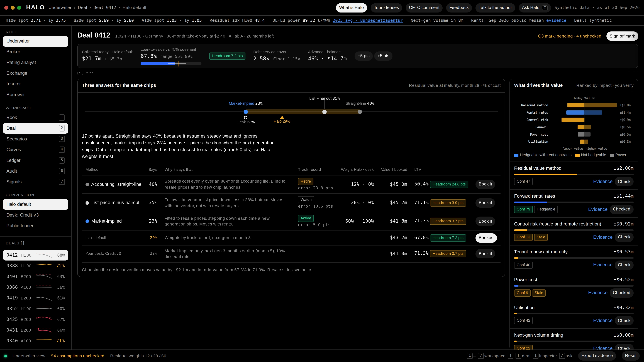Open the 0388 H100 deal row
This screenshot has height=362, width=644.
[35, 266]
